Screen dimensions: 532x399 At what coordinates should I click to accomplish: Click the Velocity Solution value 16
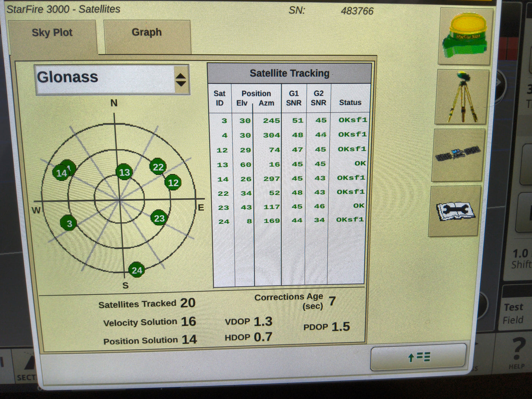(x=189, y=321)
